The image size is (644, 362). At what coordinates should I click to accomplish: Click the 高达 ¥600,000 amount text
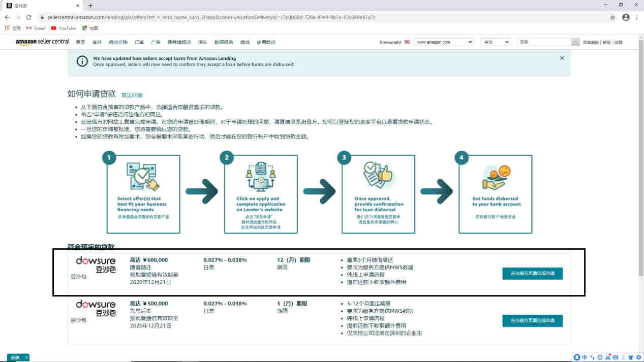pyautogui.click(x=149, y=260)
